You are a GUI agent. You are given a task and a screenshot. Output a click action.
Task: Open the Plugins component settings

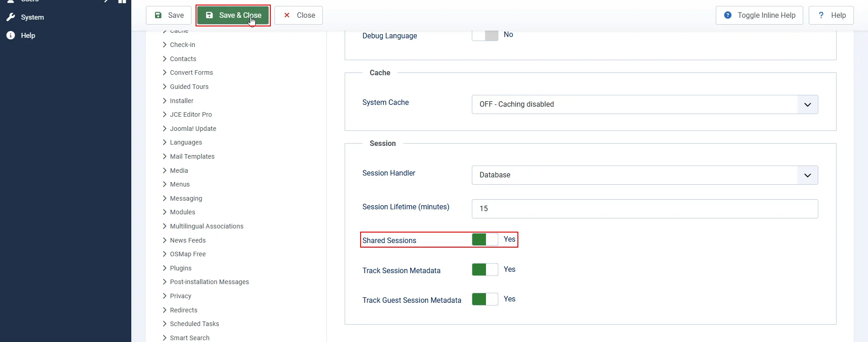[181, 268]
